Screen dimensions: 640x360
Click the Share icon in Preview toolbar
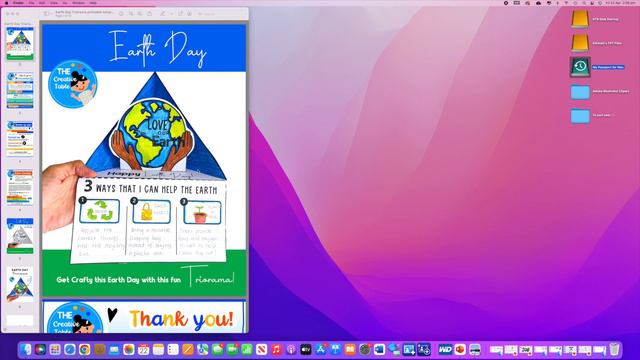(x=149, y=13)
